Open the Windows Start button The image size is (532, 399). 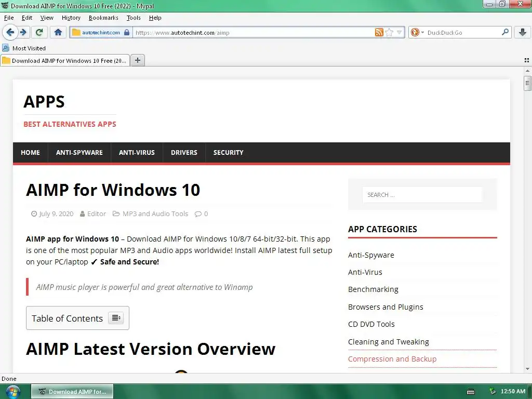(x=12, y=392)
